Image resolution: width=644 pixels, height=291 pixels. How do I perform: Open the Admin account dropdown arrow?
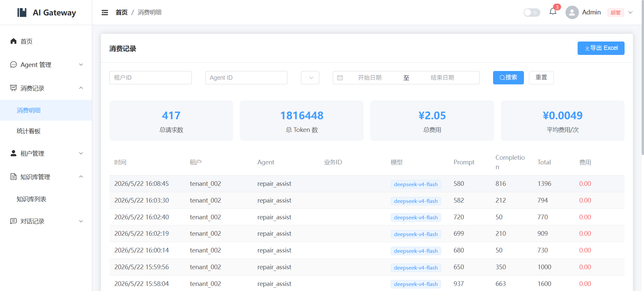point(631,12)
